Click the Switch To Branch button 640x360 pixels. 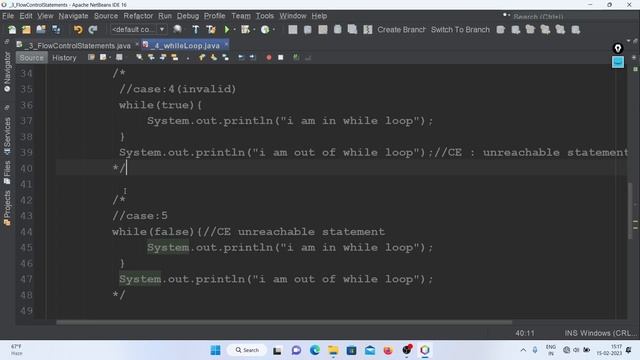coord(460,29)
